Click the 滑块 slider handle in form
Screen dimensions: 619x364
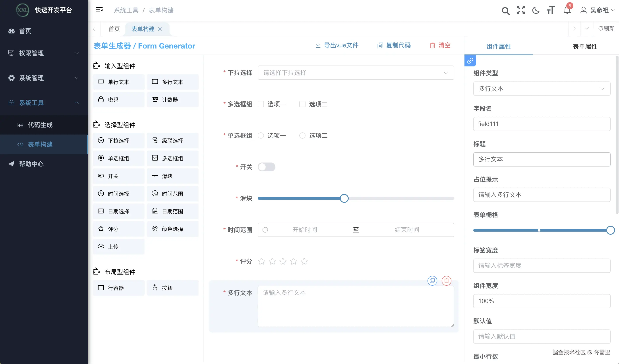click(x=344, y=198)
